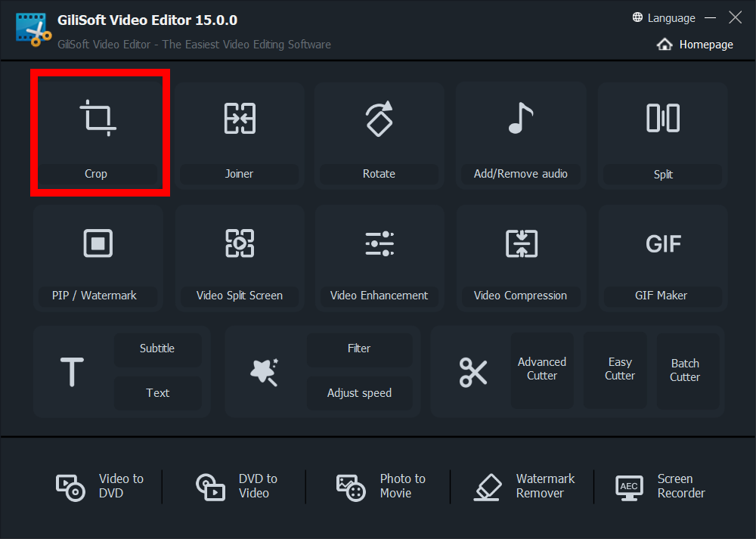Screen dimensions: 756x539
Task: Close the GiliSoft Video Editor window
Action: pyautogui.click(x=736, y=17)
